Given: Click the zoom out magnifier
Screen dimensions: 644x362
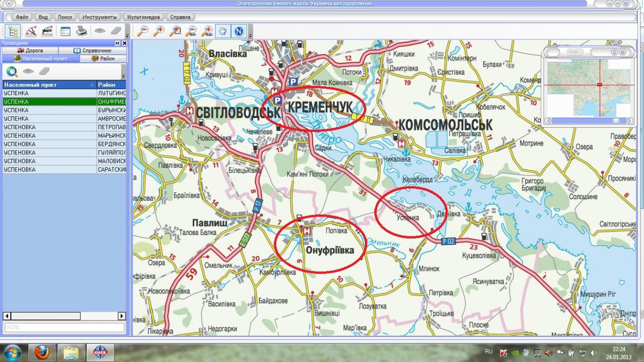Looking at the screenshot, I should point(143,32).
